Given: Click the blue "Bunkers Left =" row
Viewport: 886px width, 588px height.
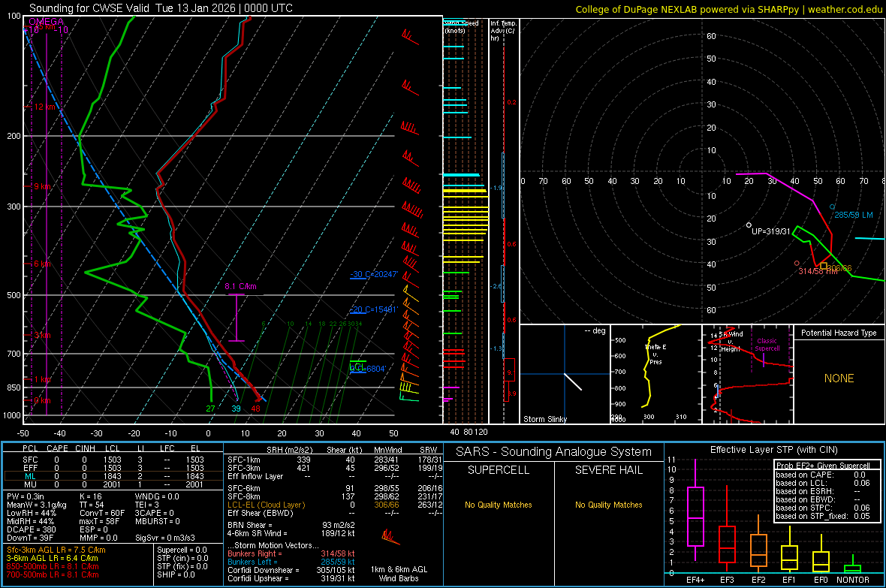Looking at the screenshot, I should point(291,562).
